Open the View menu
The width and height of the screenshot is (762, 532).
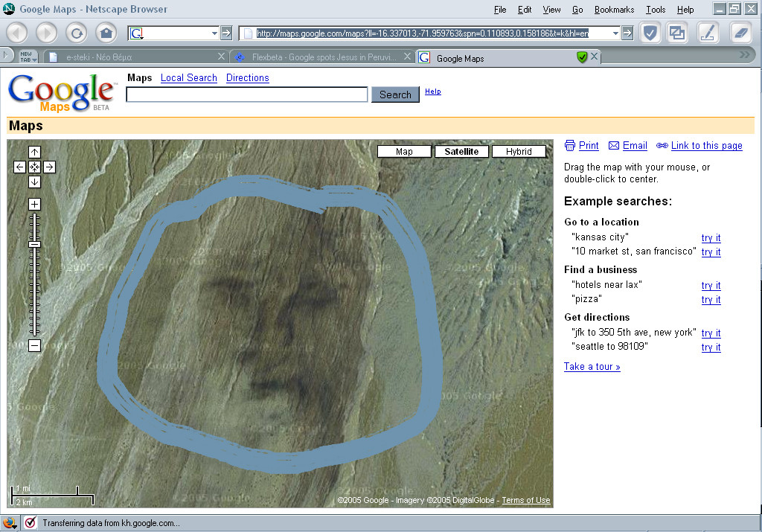(x=551, y=10)
